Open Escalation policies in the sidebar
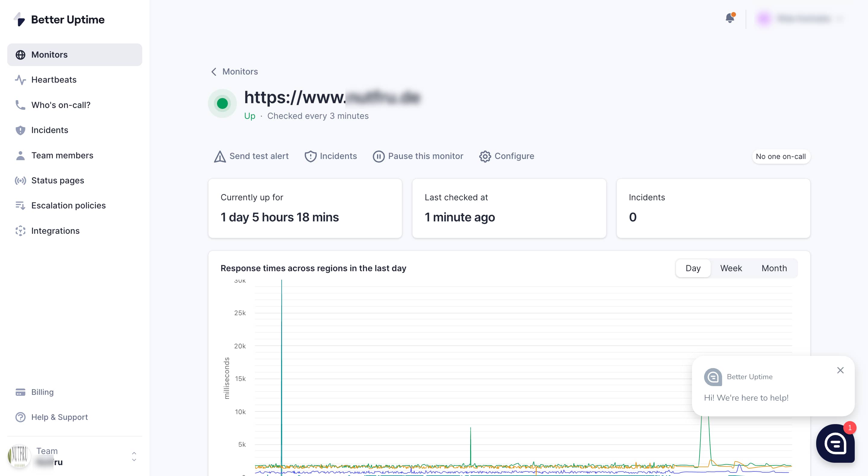 pyautogui.click(x=75, y=205)
